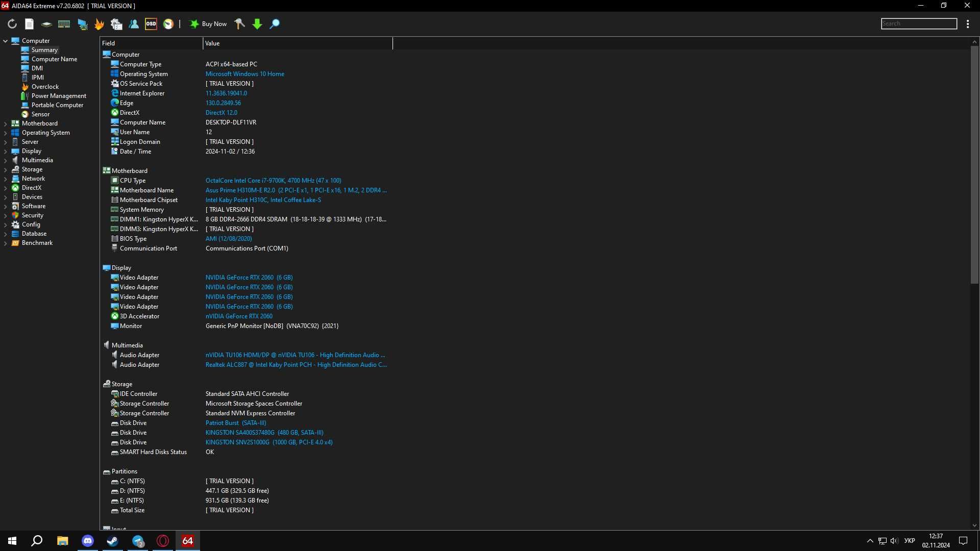This screenshot has width=980, height=551.
Task: Click the DESKTOP-DLF11VR computer name value
Action: click(231, 122)
